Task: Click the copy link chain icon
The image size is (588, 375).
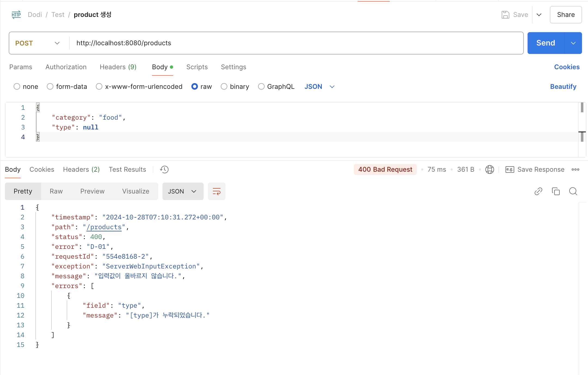Action: (538, 191)
